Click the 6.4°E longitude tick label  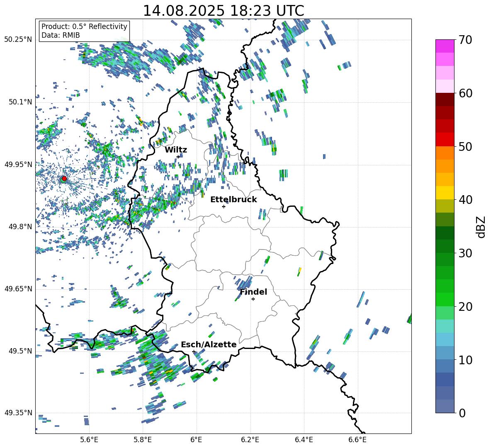tap(304, 440)
